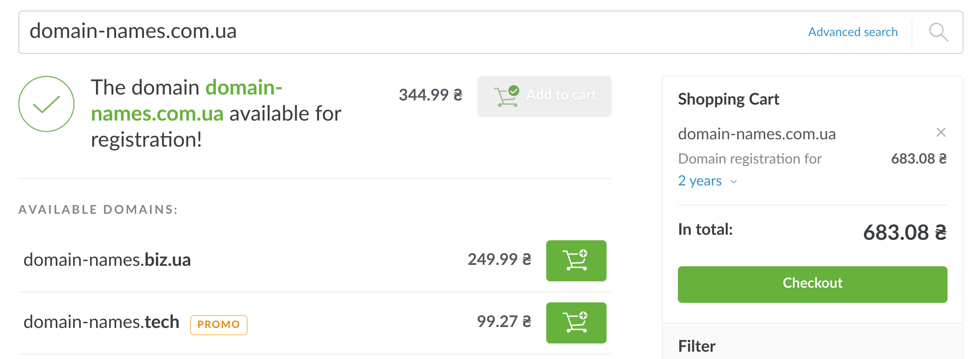Click the magnifier search icon
This screenshot has width=980, height=359.
(938, 32)
